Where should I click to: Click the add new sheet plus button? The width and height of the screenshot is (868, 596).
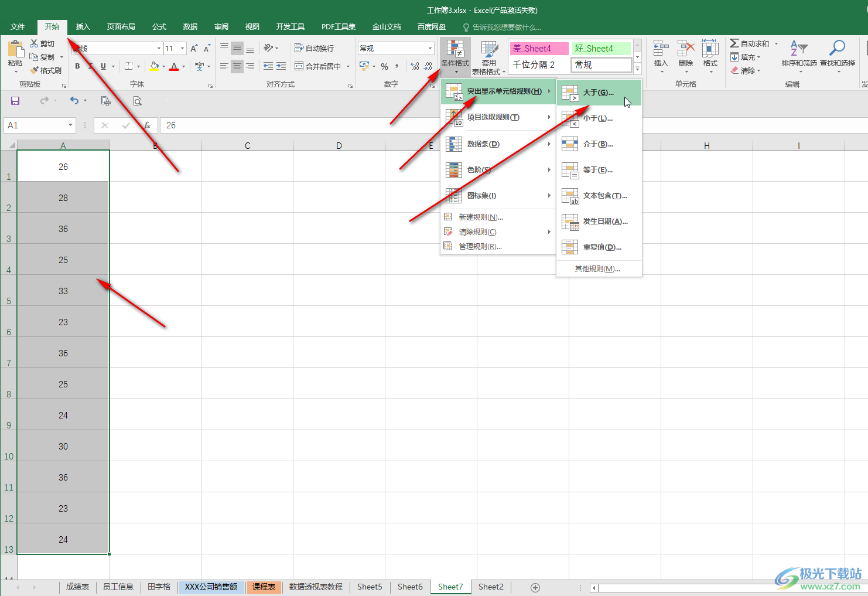535,587
